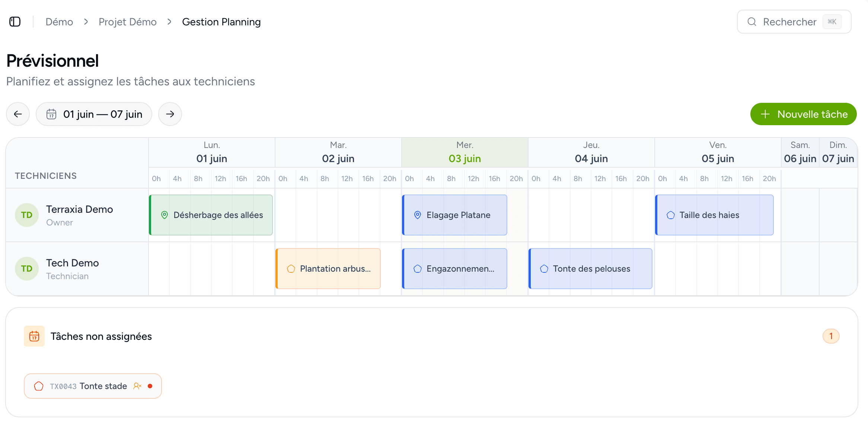Click unassigned user icon on Tonte stade
The image size is (868, 430).
click(x=137, y=386)
